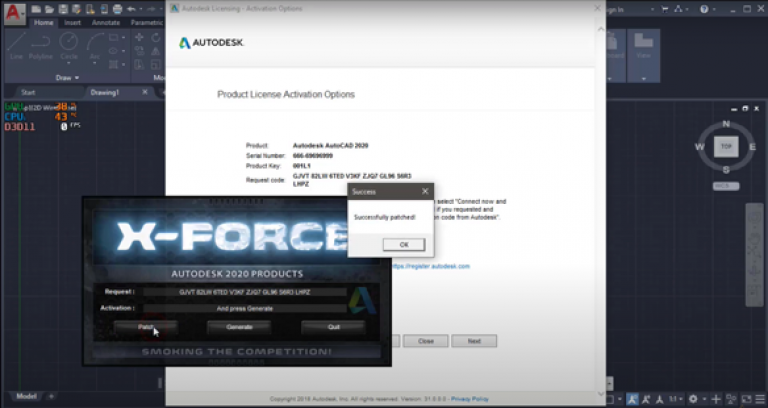This screenshot has width=768, height=408.
Task: Click the View panel icon in ribbon
Action: 644,46
